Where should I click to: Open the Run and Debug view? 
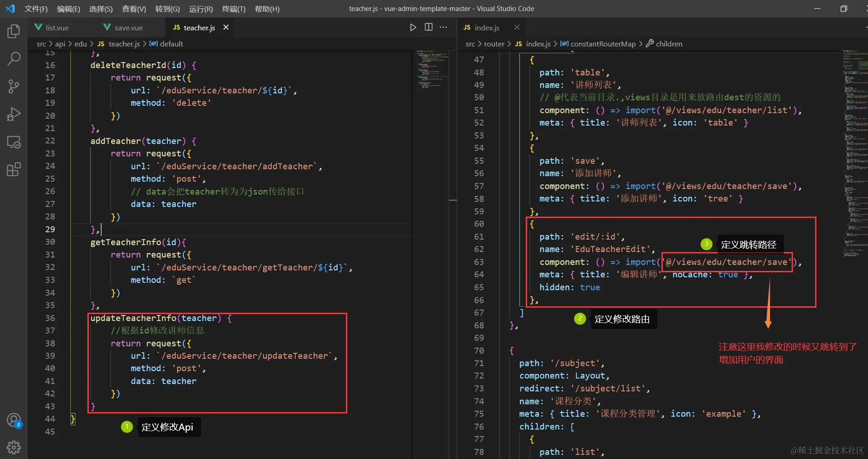pos(14,114)
